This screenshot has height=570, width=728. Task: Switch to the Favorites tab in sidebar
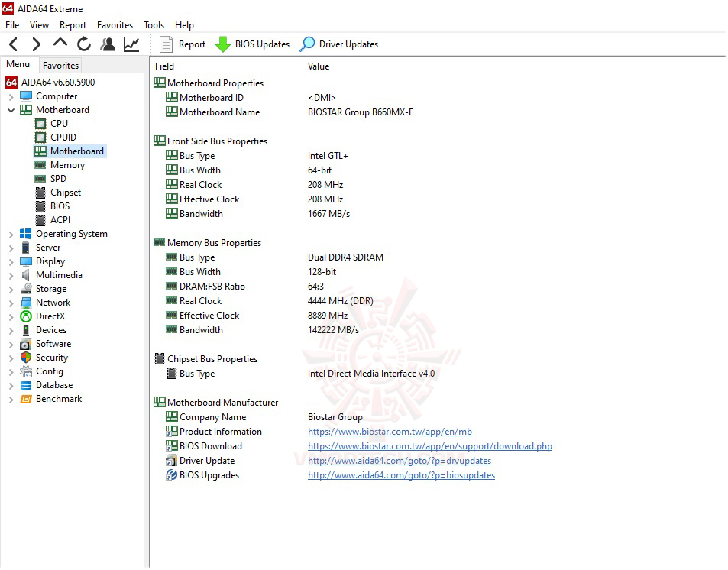click(x=61, y=66)
